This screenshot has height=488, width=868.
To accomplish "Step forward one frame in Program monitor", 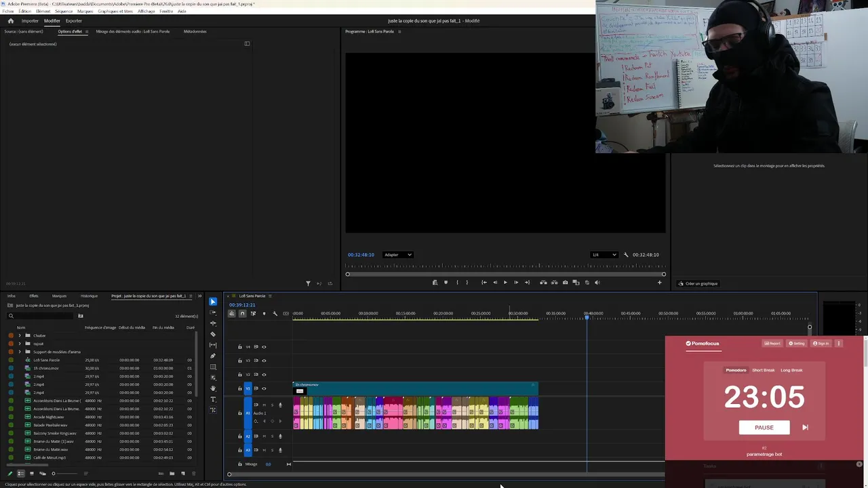I will click(x=515, y=283).
